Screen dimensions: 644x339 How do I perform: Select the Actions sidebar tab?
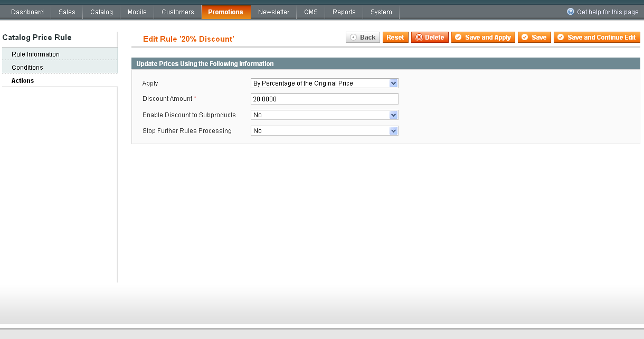(x=23, y=81)
